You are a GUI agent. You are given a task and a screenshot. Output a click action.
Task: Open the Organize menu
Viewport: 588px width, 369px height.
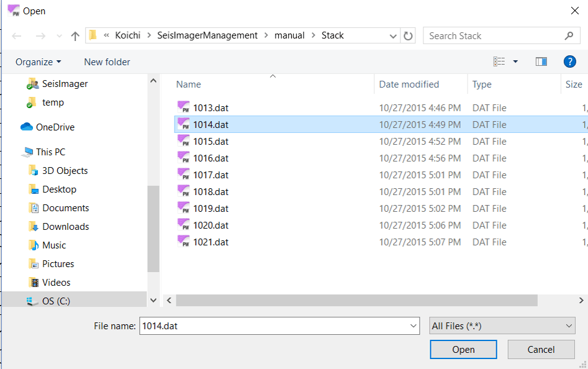(38, 61)
